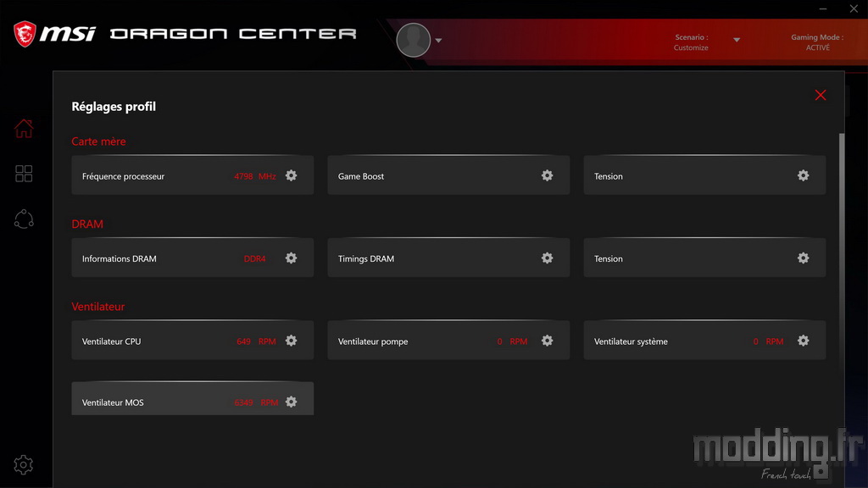868x488 pixels.
Task: Select the Ventilateur système label
Action: (631, 342)
